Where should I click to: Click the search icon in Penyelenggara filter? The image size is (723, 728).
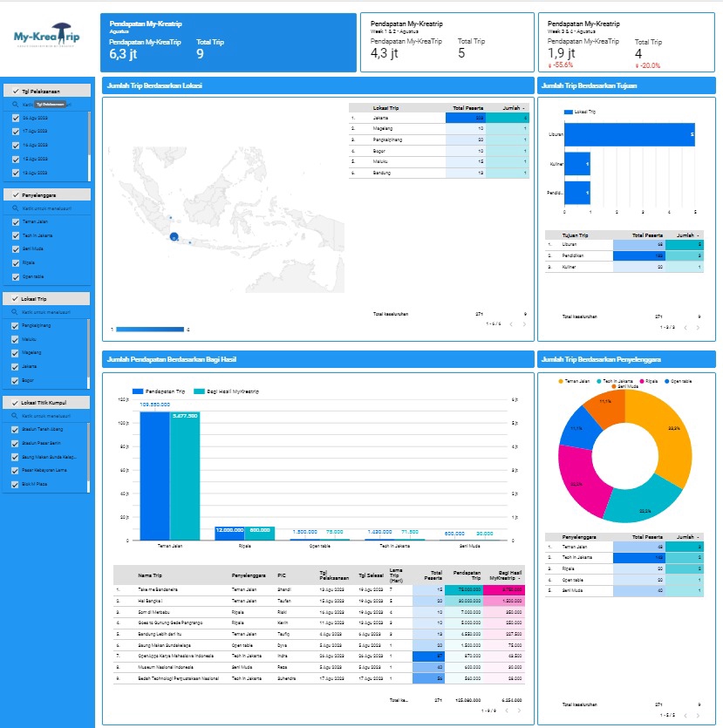(15, 207)
